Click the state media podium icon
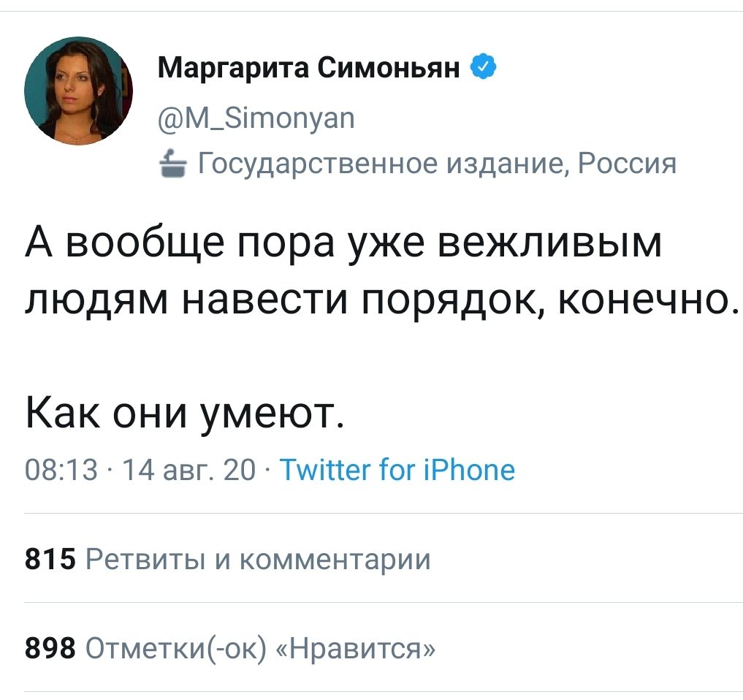This screenshot has width=743, height=700. [172, 162]
